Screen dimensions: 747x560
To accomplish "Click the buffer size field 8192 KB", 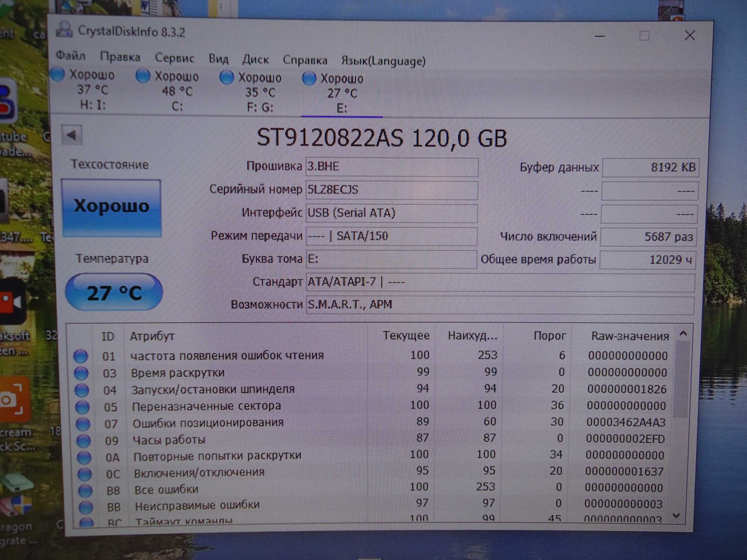I will [650, 167].
